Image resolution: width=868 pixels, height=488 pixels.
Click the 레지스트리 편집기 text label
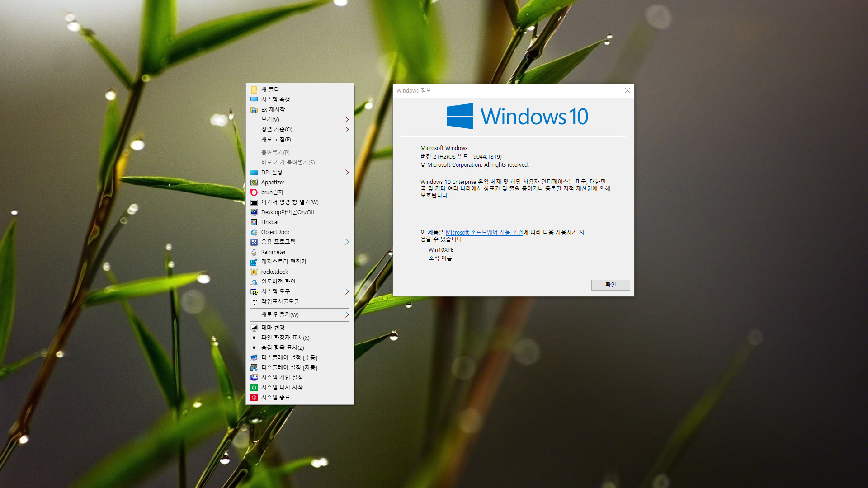coord(284,262)
